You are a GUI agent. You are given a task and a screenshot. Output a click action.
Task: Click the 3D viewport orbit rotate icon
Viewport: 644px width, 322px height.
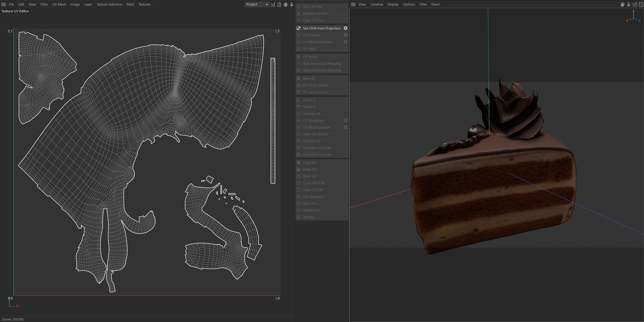(635, 4)
